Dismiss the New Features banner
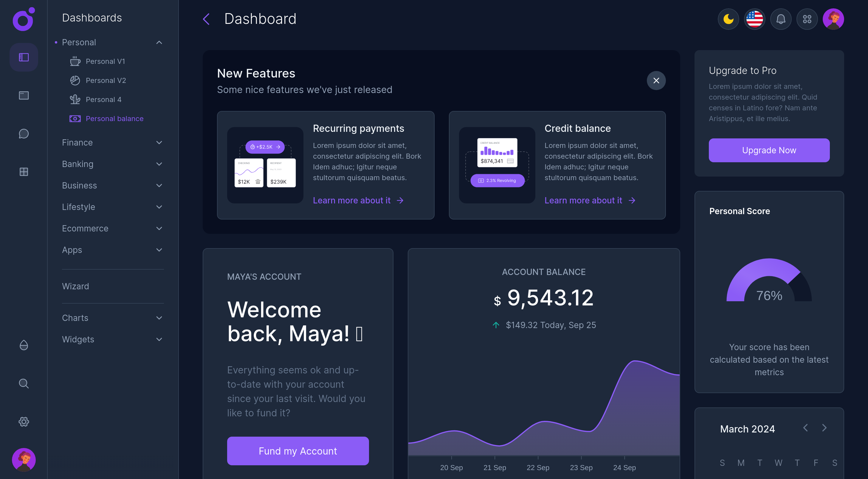 point(656,81)
